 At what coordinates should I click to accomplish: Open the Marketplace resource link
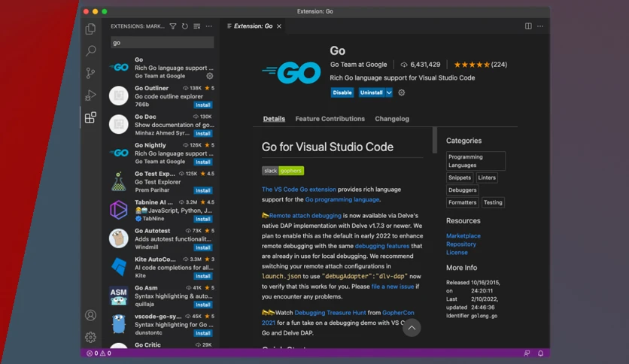click(x=463, y=235)
